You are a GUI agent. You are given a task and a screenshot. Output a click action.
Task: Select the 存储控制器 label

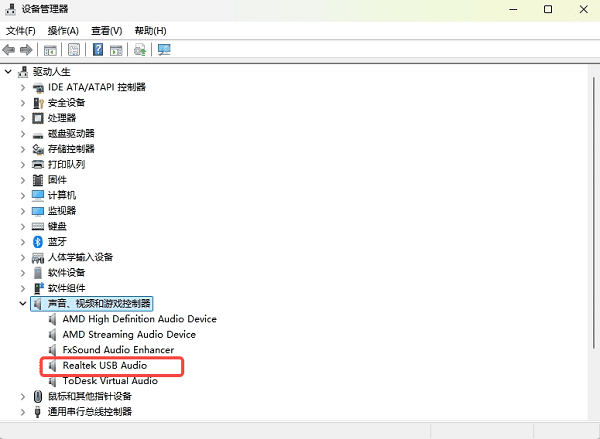(x=71, y=149)
